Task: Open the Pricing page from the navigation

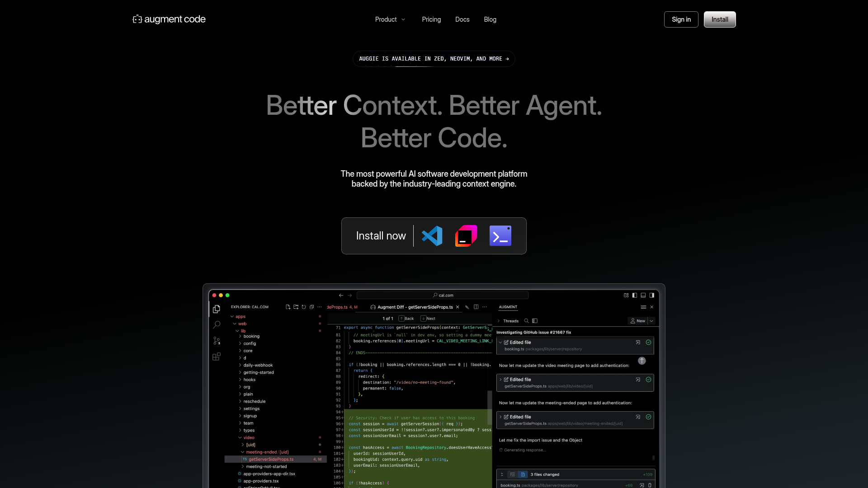Action: [431, 19]
